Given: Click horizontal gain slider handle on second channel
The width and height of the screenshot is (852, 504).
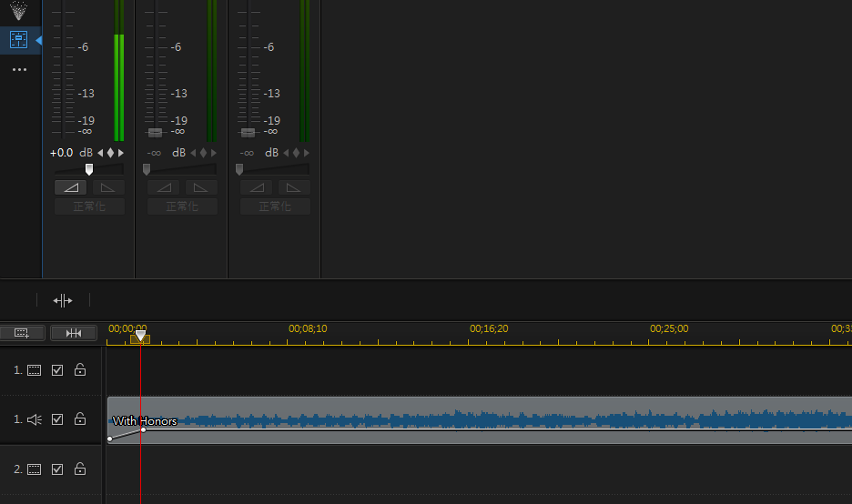Looking at the screenshot, I should point(147,169).
